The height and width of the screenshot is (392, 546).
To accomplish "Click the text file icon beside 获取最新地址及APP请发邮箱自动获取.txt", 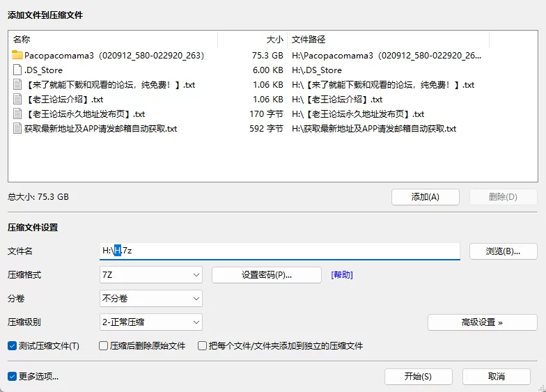I will [17, 128].
